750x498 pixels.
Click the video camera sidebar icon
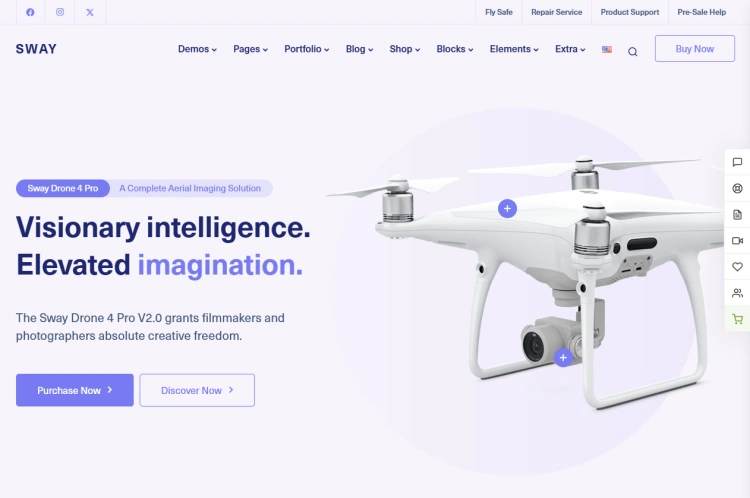(737, 241)
